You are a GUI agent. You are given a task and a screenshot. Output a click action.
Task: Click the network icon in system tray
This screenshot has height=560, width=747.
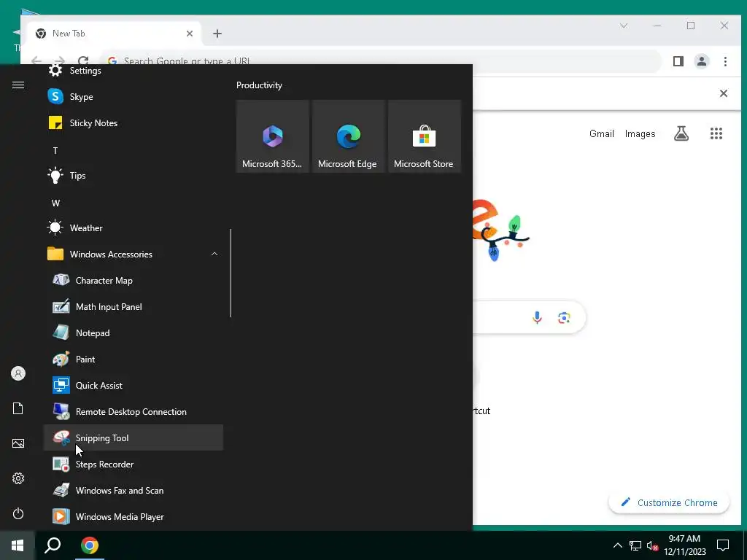click(x=635, y=545)
